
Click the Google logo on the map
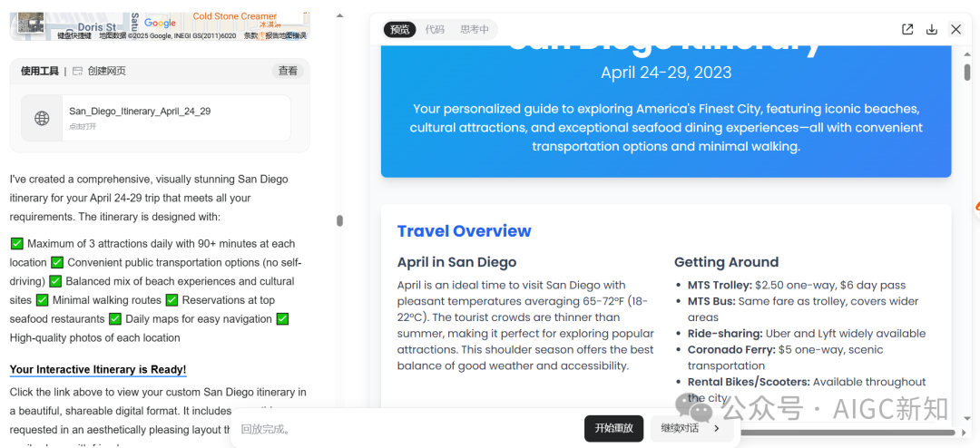[160, 23]
